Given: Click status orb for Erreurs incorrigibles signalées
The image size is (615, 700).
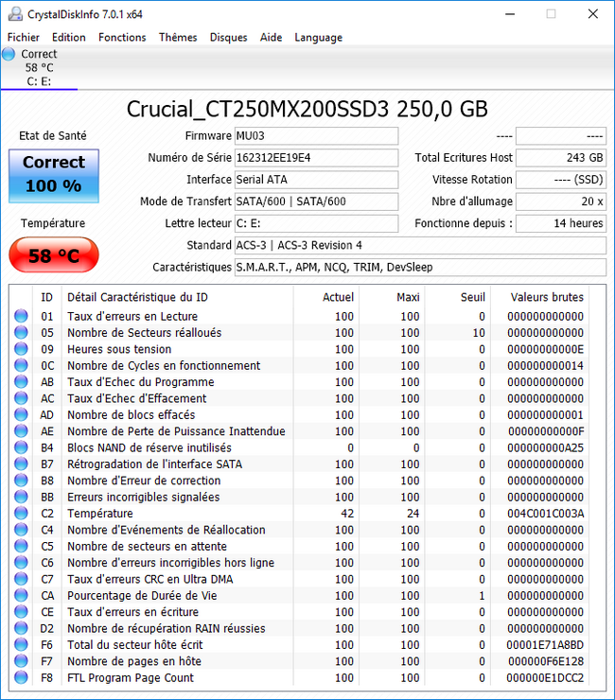Looking at the screenshot, I should [21, 497].
